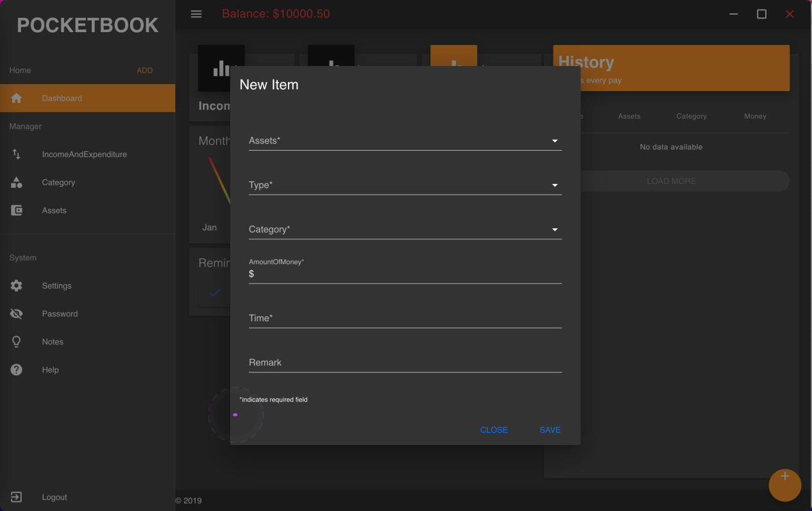Image resolution: width=812 pixels, height=511 pixels.
Task: Click the Category shapes icon
Action: (17, 183)
